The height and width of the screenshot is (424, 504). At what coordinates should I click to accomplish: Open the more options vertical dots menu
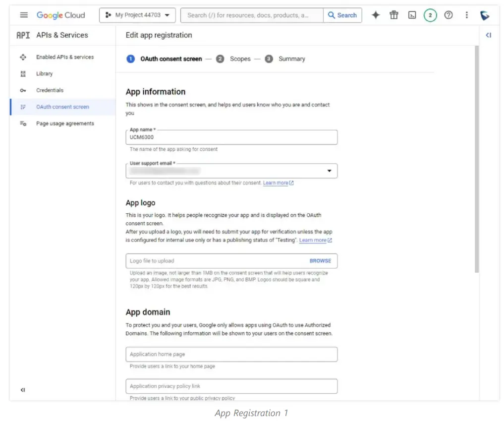point(467,15)
